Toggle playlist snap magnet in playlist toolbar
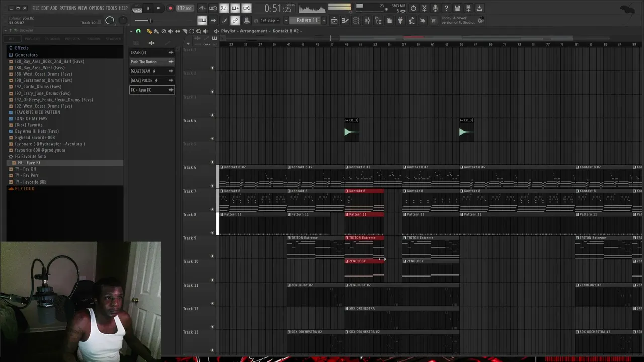This screenshot has height=362, width=644. [138, 31]
